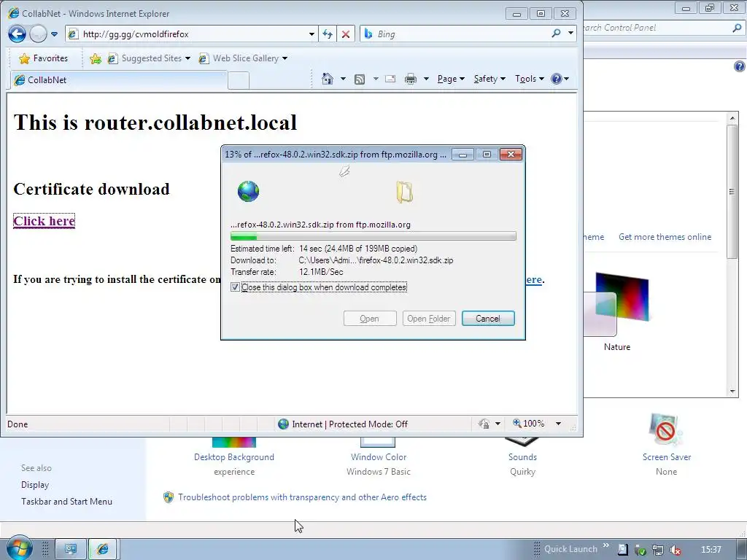
Task: Open the Page menu
Action: (x=451, y=79)
